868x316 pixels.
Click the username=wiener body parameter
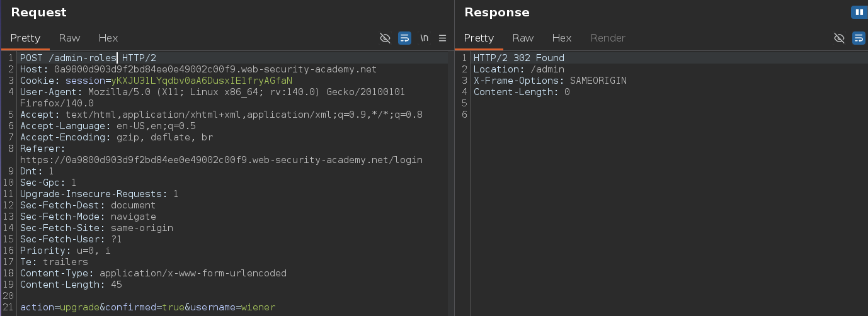coord(232,307)
